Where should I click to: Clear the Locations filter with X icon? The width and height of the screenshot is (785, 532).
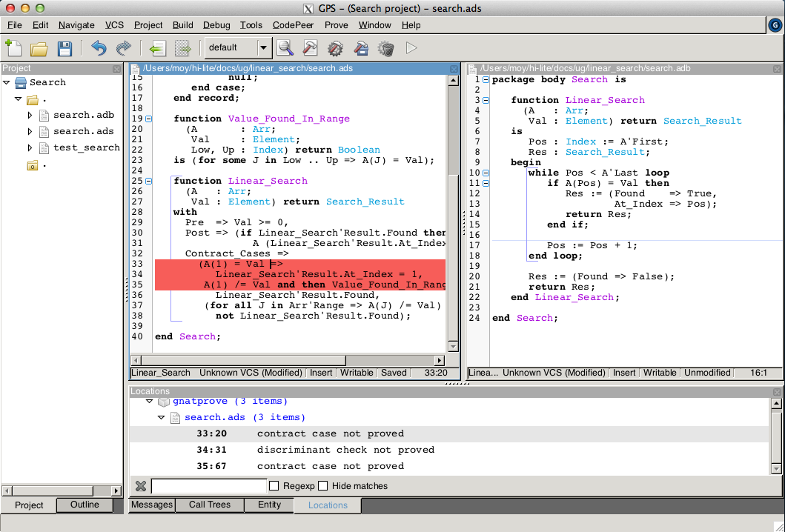click(x=141, y=486)
